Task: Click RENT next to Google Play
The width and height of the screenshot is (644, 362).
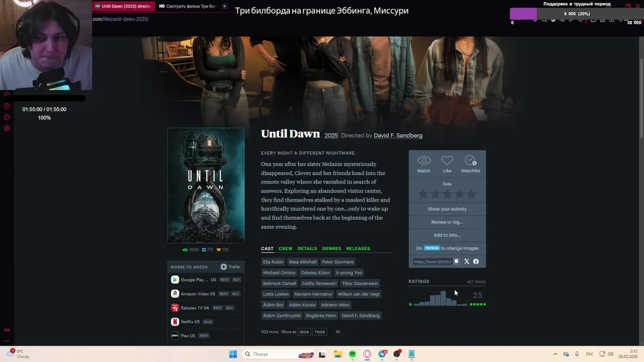Action: coord(224,280)
